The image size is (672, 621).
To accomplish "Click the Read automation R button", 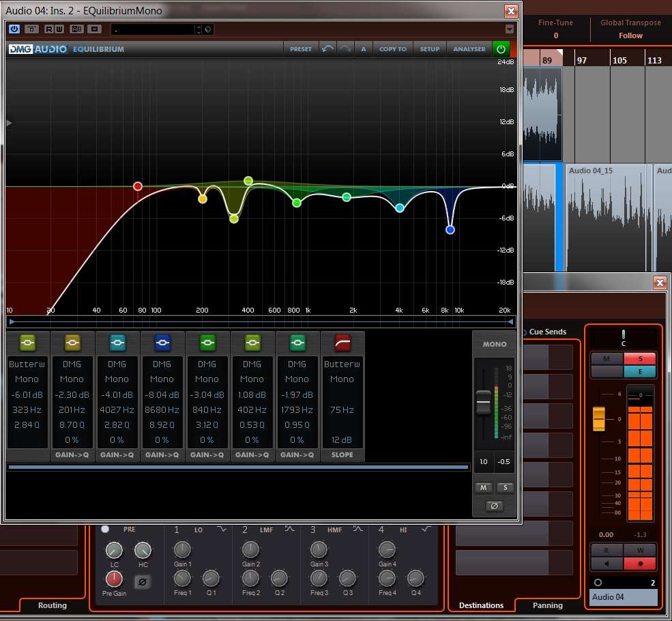I will pos(49,29).
